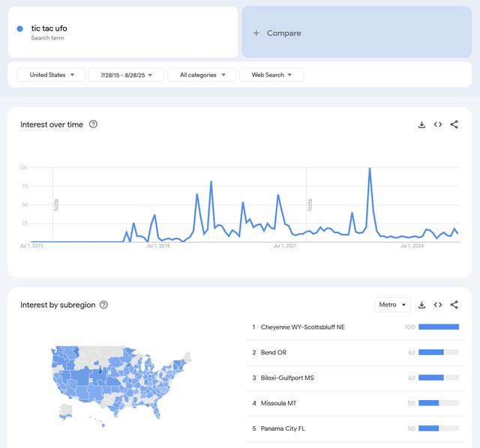Open the All categories dropdown
Image resolution: width=480 pixels, height=448 pixels.
click(x=202, y=75)
